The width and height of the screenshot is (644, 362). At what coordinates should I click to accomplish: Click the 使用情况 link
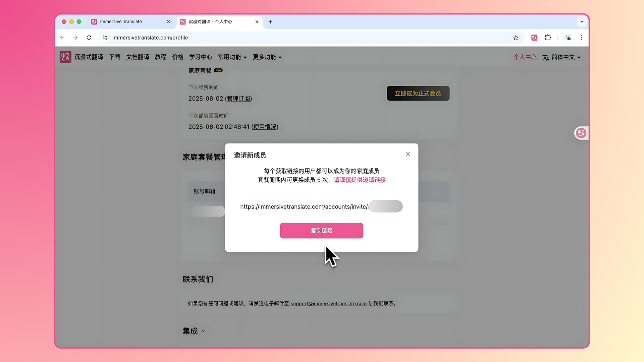tap(265, 127)
